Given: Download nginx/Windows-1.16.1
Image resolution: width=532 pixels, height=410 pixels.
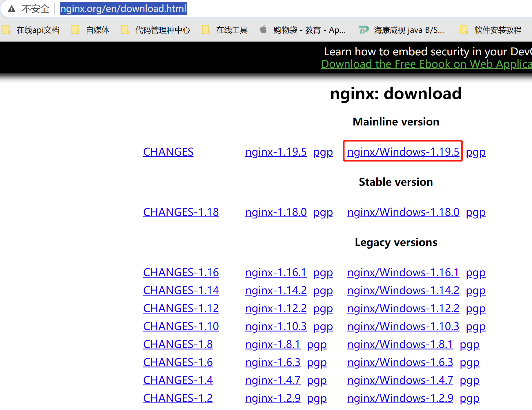Looking at the screenshot, I should 403,273.
